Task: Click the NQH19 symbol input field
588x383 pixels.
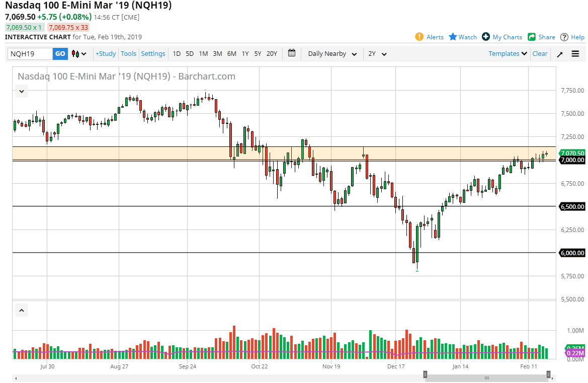Action: tap(30, 54)
